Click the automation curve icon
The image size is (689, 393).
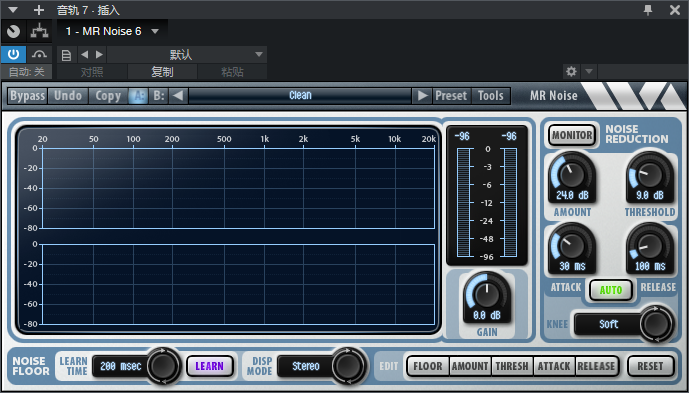click(x=40, y=55)
